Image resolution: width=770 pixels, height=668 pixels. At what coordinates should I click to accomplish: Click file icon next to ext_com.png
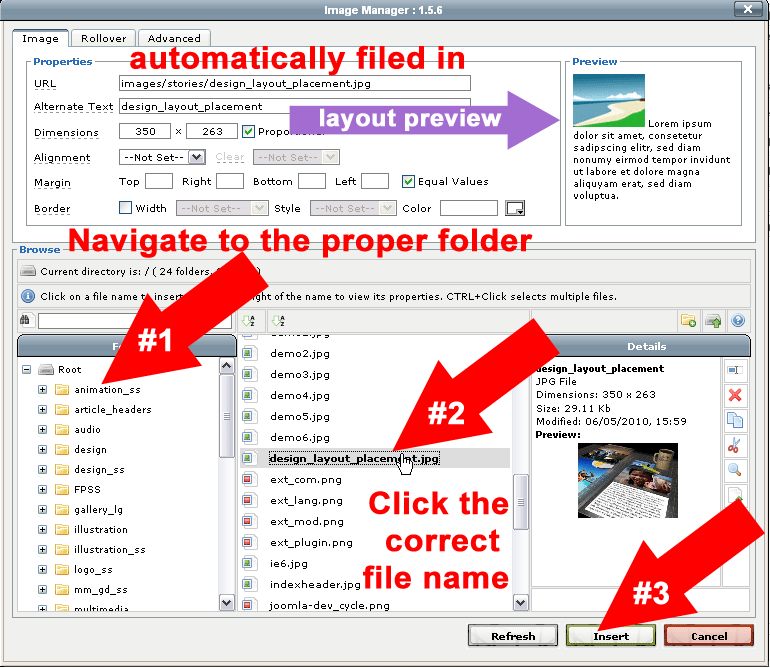pos(248,479)
